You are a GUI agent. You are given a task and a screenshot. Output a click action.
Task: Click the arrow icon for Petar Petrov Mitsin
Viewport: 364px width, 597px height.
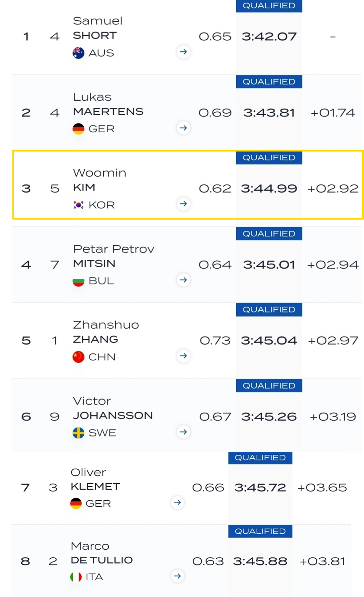coord(183,280)
